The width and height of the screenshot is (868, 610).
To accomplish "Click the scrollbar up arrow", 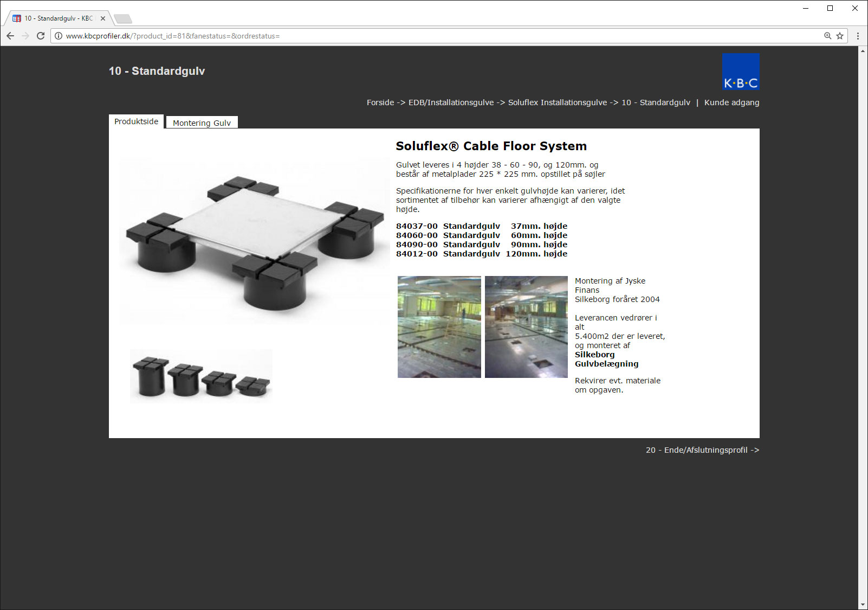I will 863,50.
